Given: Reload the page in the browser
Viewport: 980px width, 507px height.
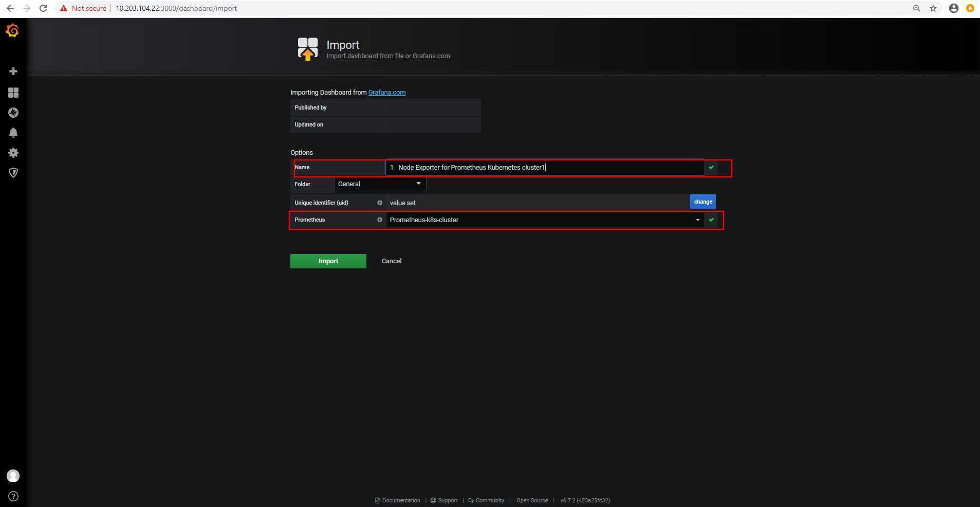Looking at the screenshot, I should point(44,8).
